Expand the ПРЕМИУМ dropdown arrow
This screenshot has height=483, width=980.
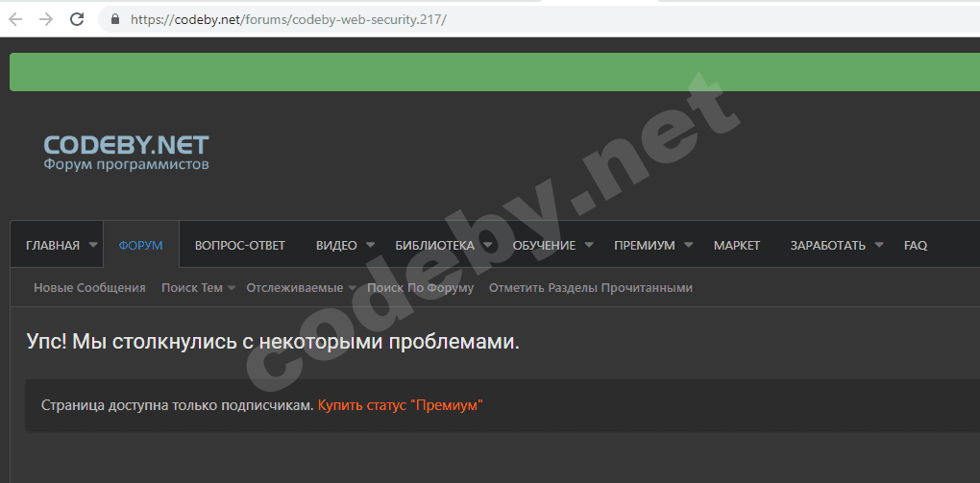pos(688,245)
